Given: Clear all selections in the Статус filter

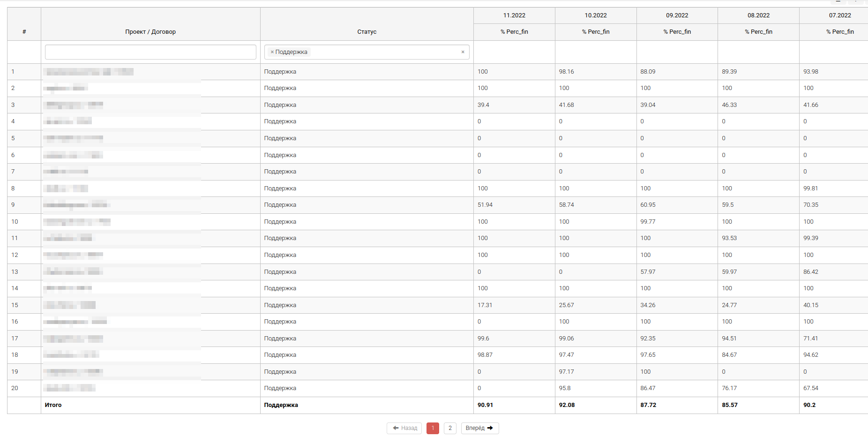Looking at the screenshot, I should (x=463, y=52).
